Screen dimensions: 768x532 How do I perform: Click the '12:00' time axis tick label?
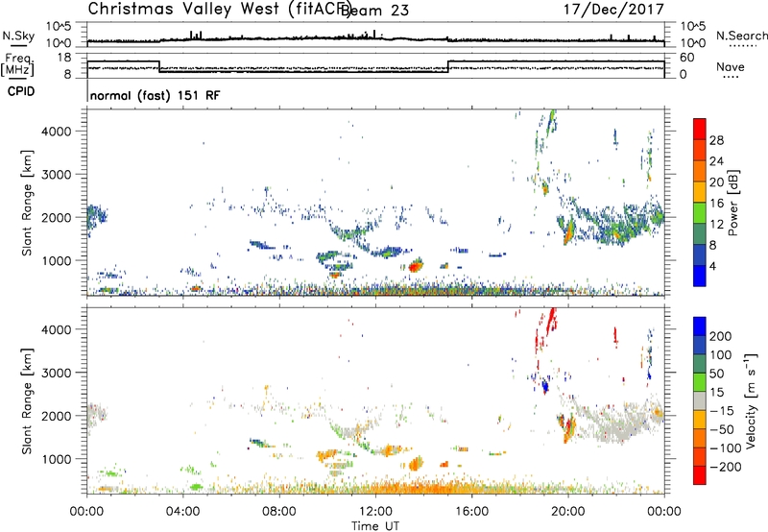click(375, 512)
